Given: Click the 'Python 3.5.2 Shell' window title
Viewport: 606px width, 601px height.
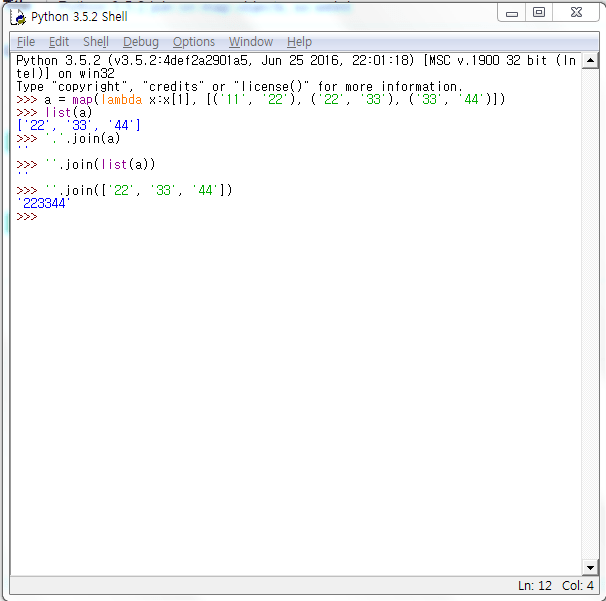Looking at the screenshot, I should tap(79, 17).
